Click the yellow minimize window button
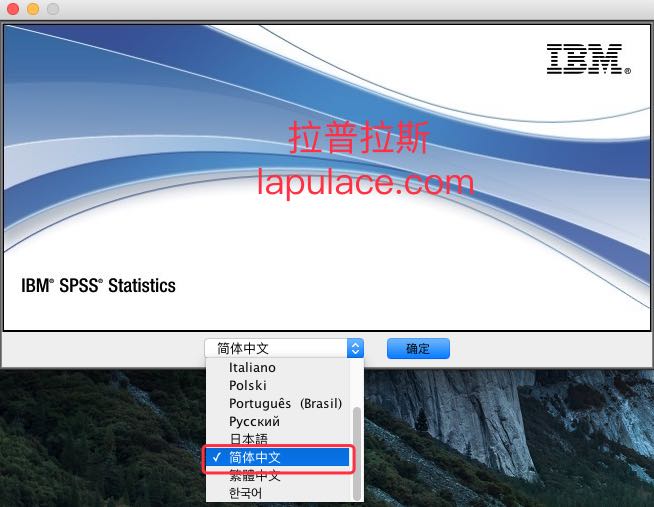The height and width of the screenshot is (507, 654). click(33, 9)
